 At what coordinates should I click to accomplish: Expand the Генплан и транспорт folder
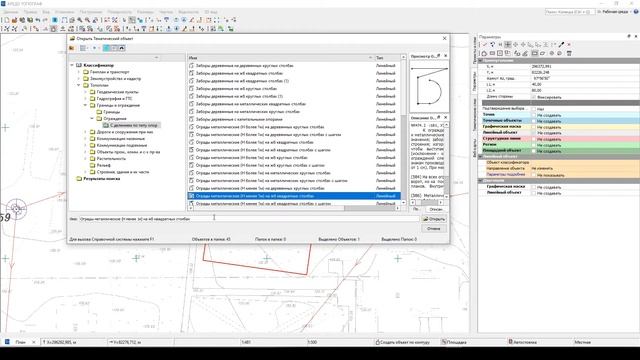[x=79, y=72]
